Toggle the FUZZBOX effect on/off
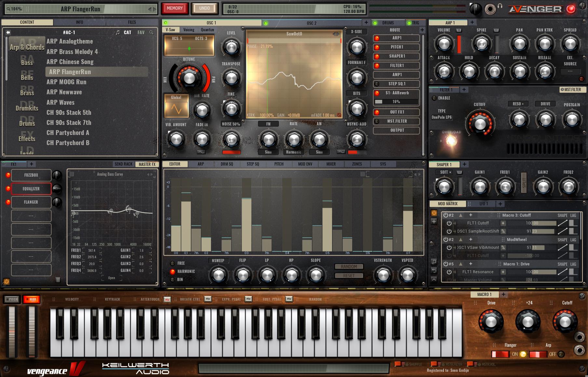588x377 pixels. (8, 175)
